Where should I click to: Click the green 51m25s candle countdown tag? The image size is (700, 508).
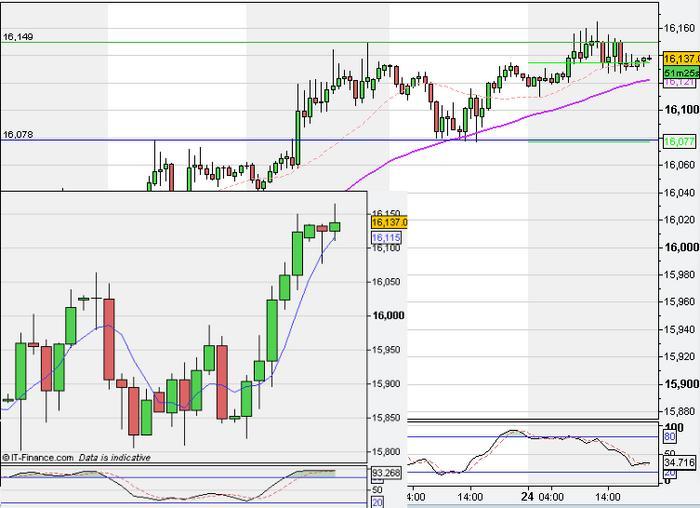681,72
